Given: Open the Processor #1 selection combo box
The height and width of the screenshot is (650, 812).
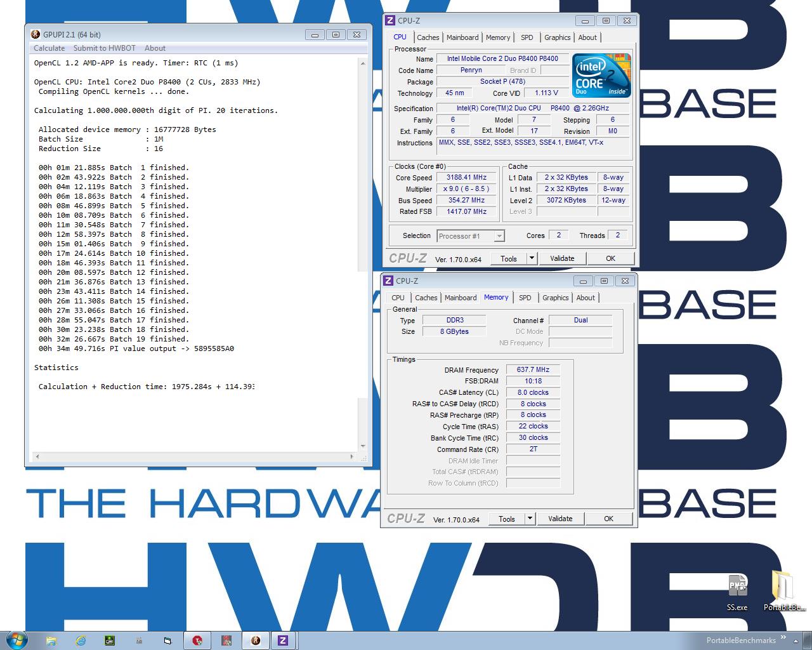Looking at the screenshot, I should 470,236.
